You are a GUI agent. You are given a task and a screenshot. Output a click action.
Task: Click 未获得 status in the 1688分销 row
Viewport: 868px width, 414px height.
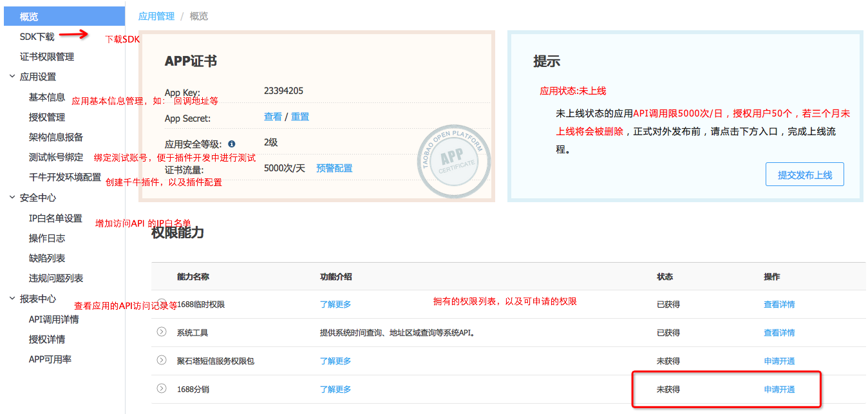tap(668, 390)
